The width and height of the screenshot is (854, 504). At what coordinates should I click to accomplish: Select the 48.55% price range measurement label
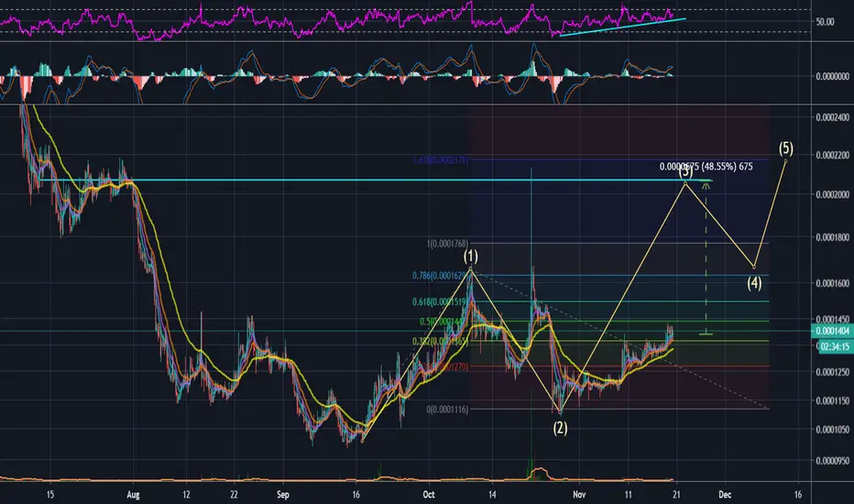pos(706,167)
